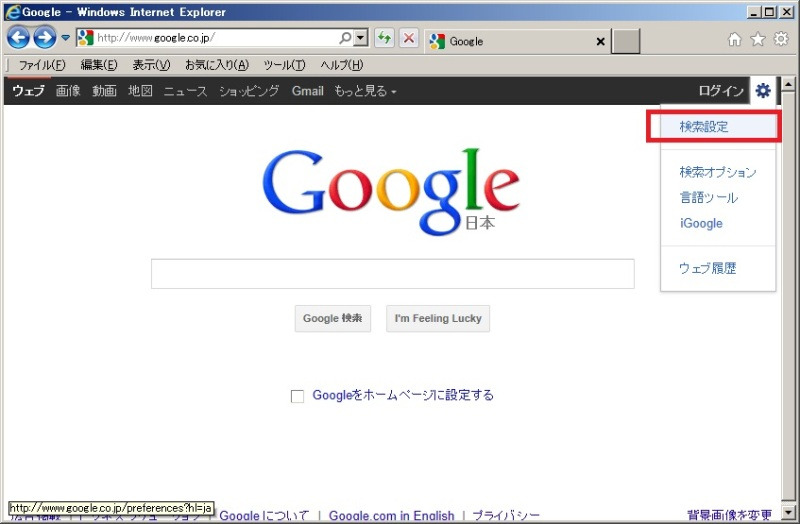Image resolution: width=800 pixels, height=524 pixels.
Task: Click the Google 検索 button
Action: (333, 318)
